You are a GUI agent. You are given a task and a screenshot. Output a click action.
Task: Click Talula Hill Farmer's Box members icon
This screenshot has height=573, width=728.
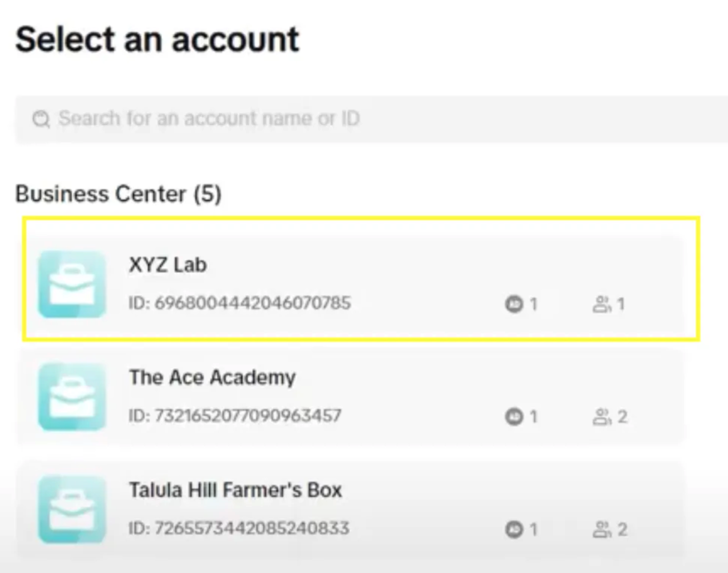coord(602,529)
